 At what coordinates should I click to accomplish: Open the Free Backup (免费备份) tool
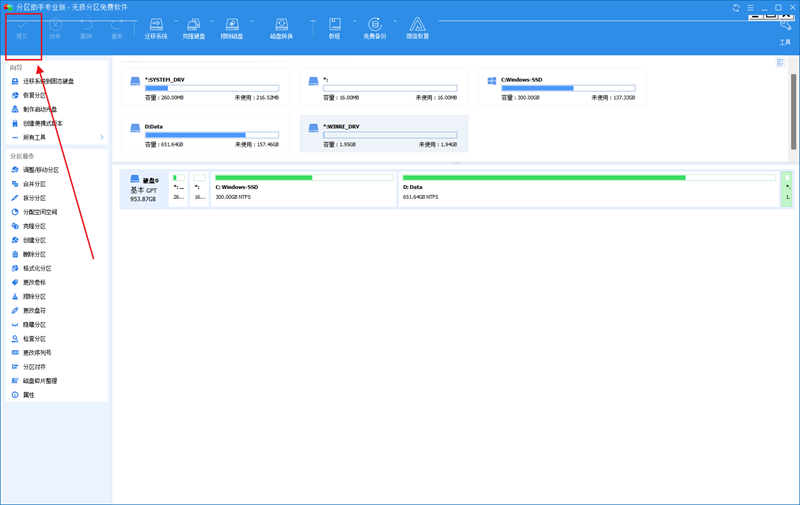(x=374, y=29)
